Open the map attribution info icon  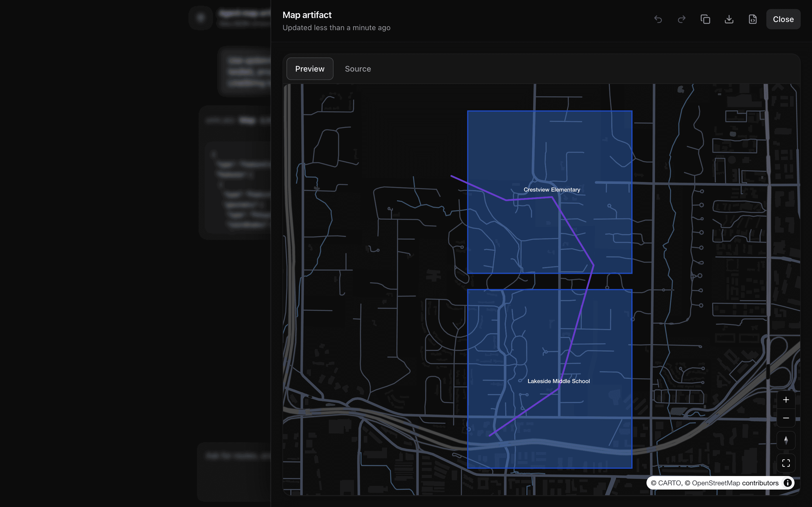788,483
